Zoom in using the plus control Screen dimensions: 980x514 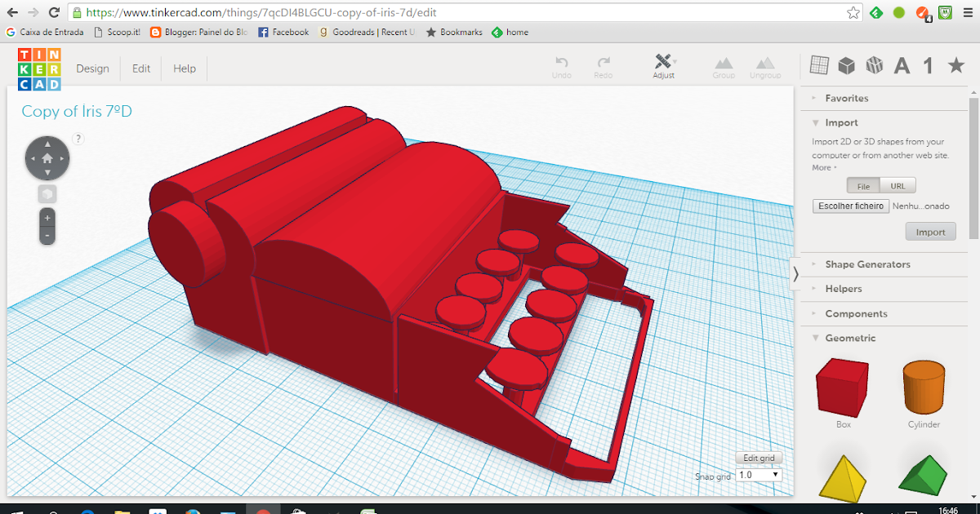click(x=47, y=218)
